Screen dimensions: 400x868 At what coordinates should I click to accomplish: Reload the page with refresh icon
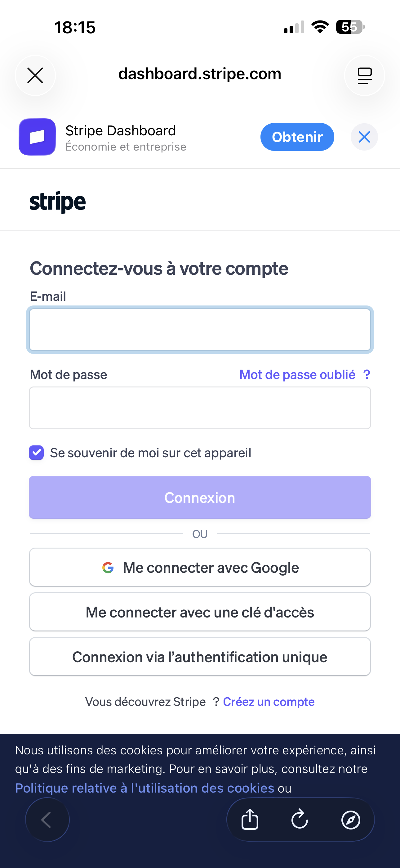point(300,820)
